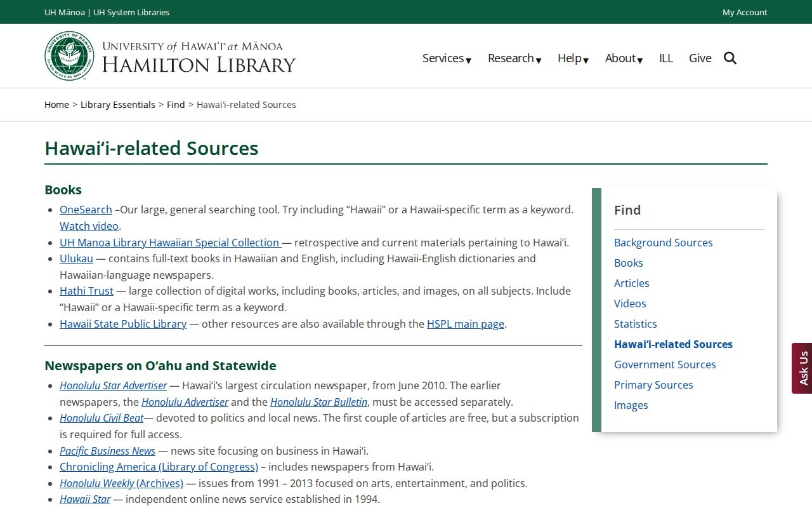Visit the UH Mānoa top bar link
This screenshot has height=508, width=812.
coord(65,12)
